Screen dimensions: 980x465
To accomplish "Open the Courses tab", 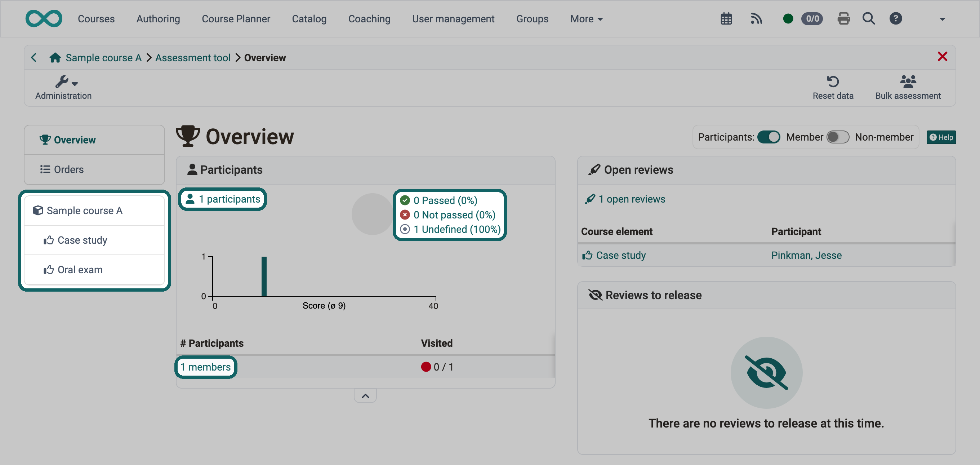I will [96, 19].
